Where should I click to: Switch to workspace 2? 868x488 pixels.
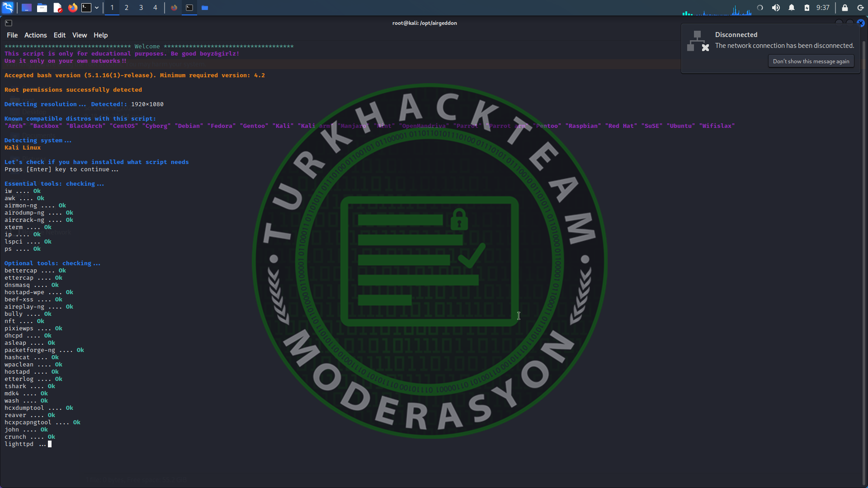pos(127,8)
